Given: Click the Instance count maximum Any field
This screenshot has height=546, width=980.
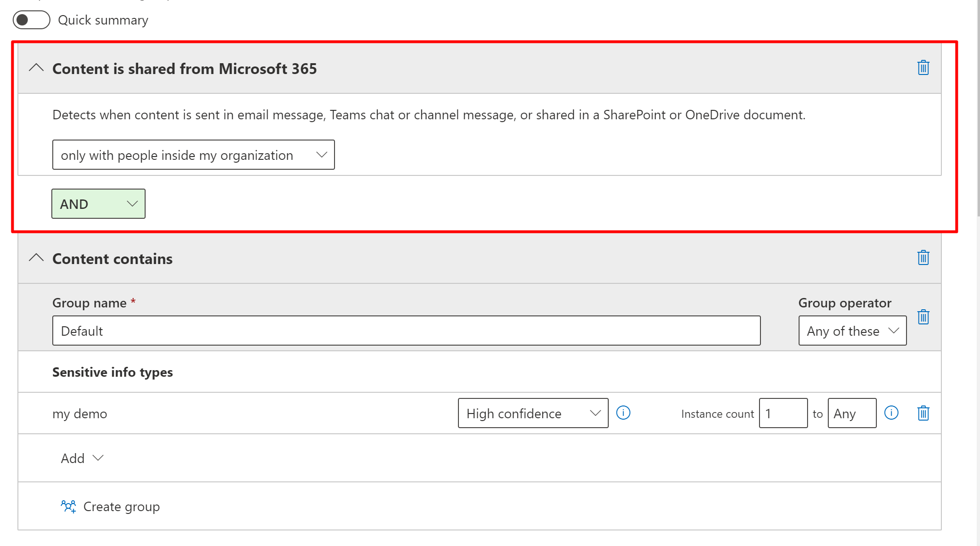Looking at the screenshot, I should [x=851, y=413].
